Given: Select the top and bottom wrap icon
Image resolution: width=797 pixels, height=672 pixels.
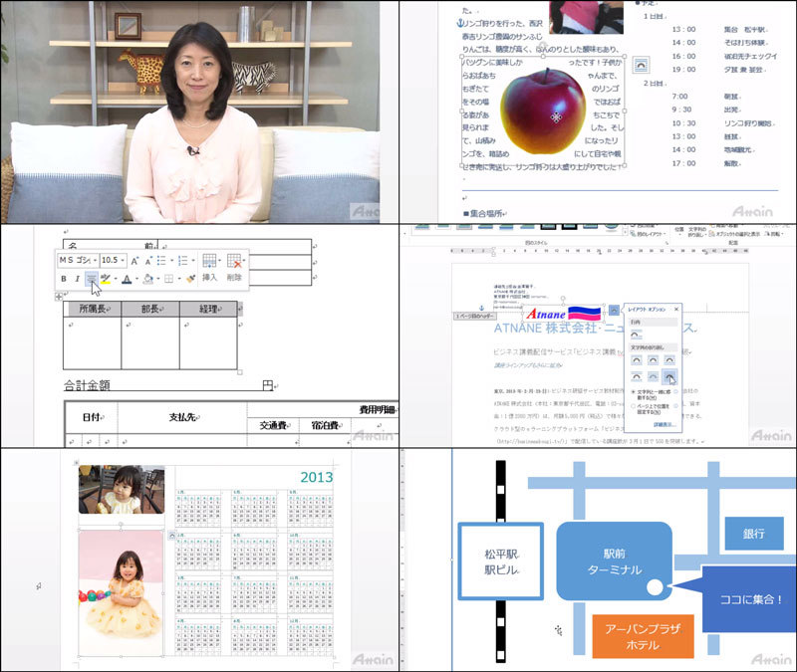Looking at the screenshot, I should coord(637,376).
